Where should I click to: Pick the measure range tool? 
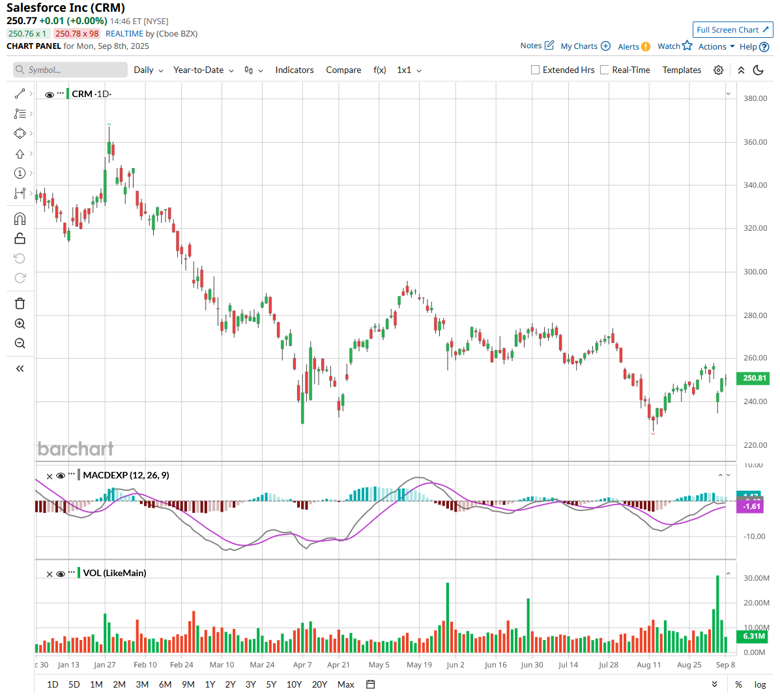[x=20, y=193]
